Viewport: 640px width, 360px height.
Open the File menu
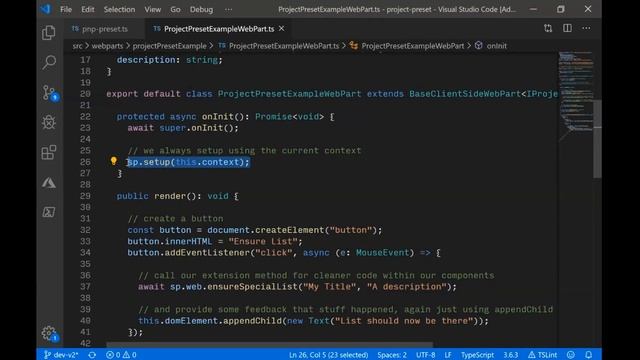pyautogui.click(x=66, y=9)
